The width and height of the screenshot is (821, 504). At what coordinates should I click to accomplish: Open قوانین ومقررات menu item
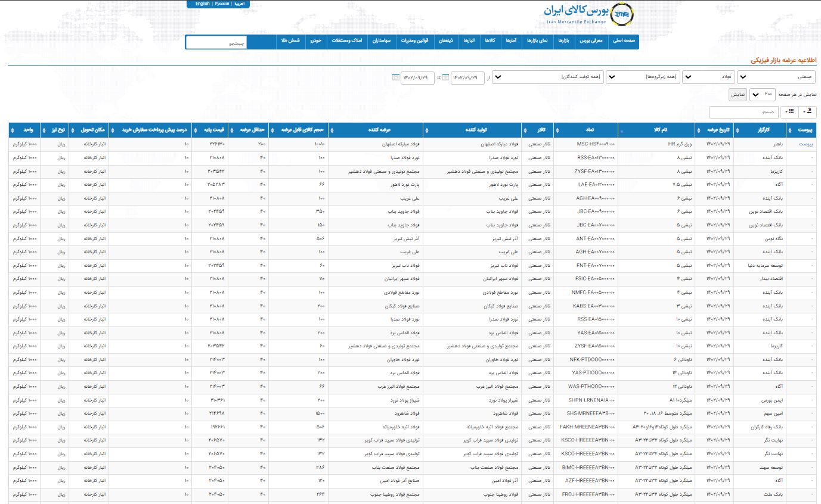coord(415,41)
